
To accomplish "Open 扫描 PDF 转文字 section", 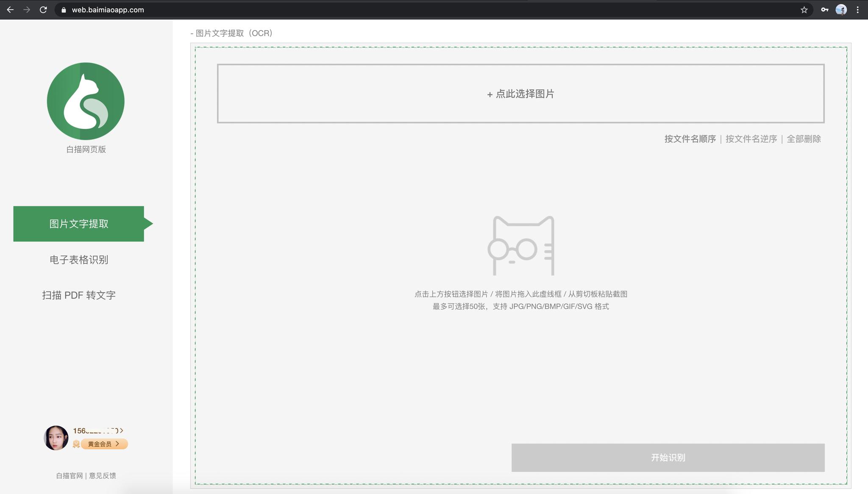I will click(x=79, y=295).
